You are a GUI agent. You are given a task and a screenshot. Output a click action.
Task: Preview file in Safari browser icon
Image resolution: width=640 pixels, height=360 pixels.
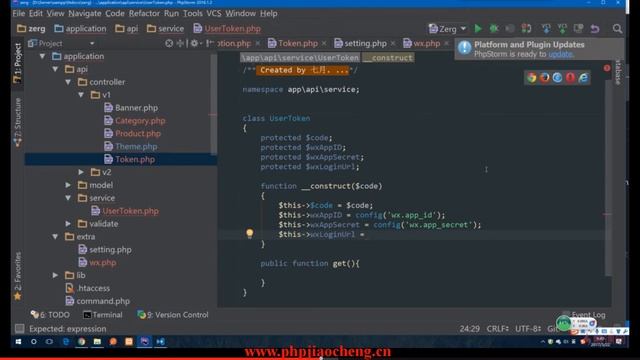(558, 78)
